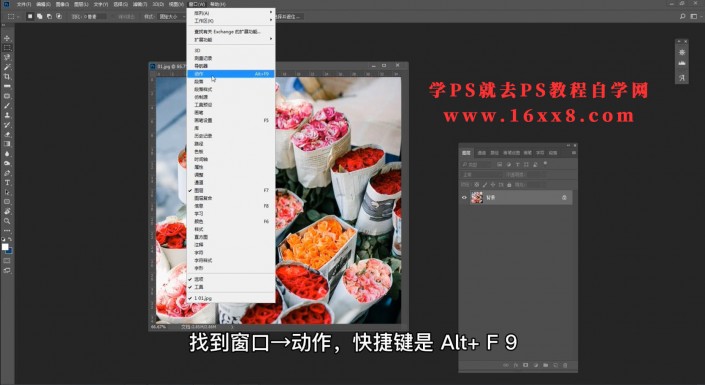This screenshot has height=385, width=705.
Task: Toggle visibility eye of 背景 layer
Action: (464, 197)
